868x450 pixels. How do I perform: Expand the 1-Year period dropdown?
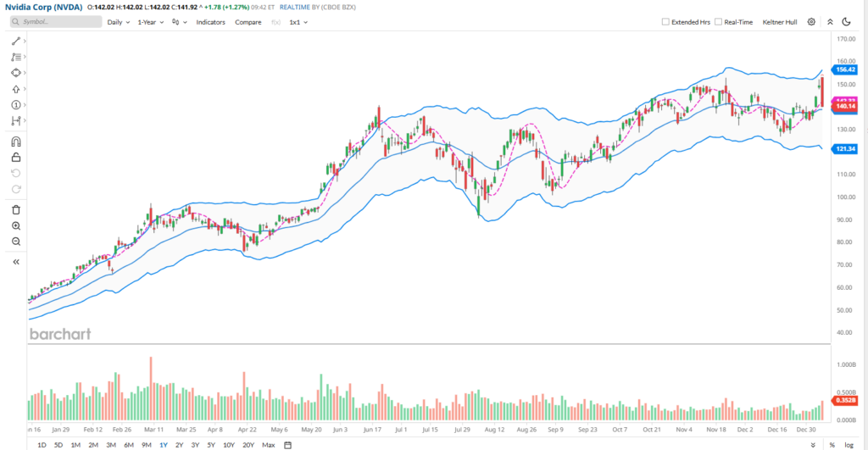(x=151, y=22)
